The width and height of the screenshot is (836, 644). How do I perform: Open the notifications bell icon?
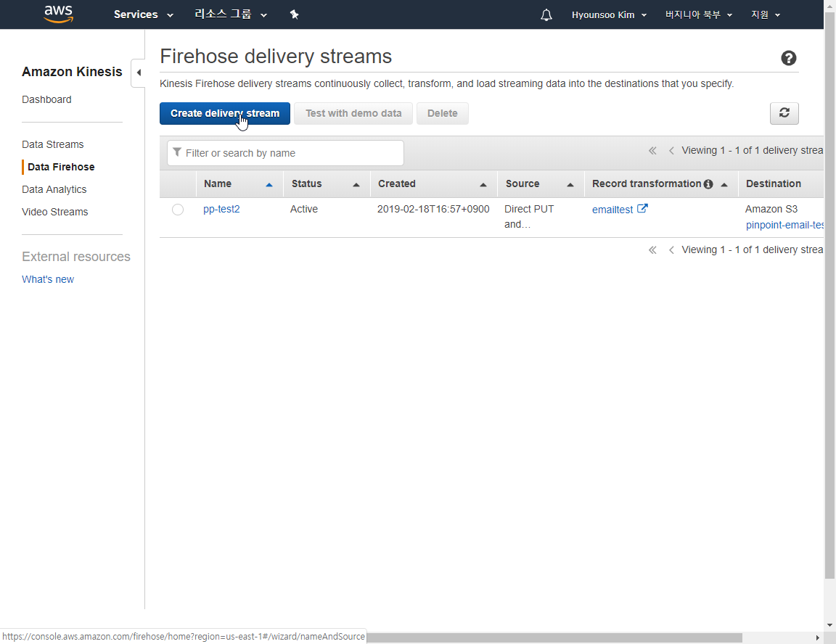(546, 15)
